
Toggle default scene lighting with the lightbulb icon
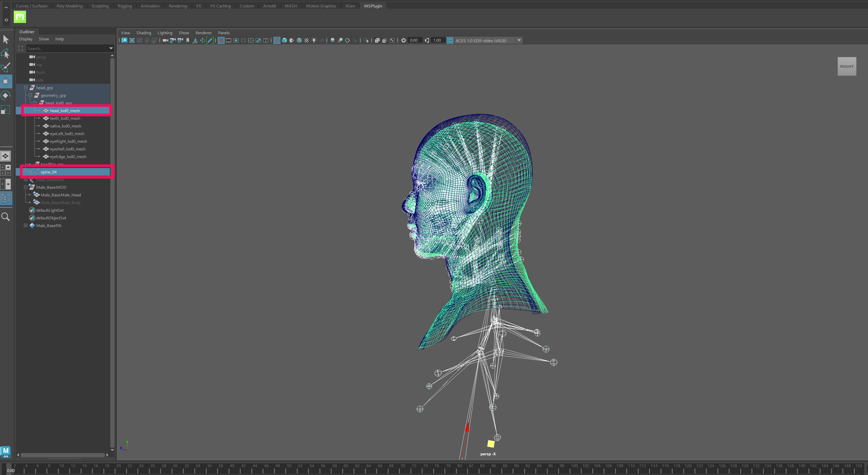pyautogui.click(x=314, y=40)
